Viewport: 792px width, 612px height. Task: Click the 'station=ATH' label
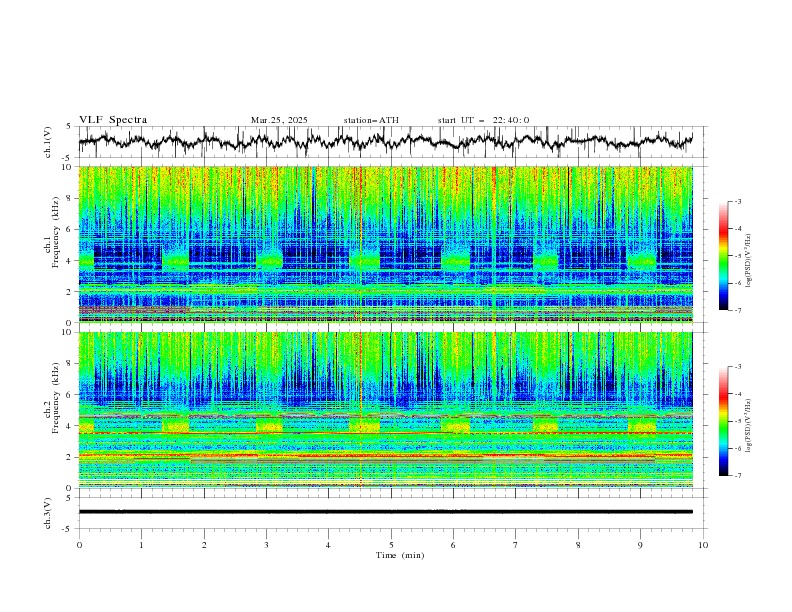(x=371, y=120)
